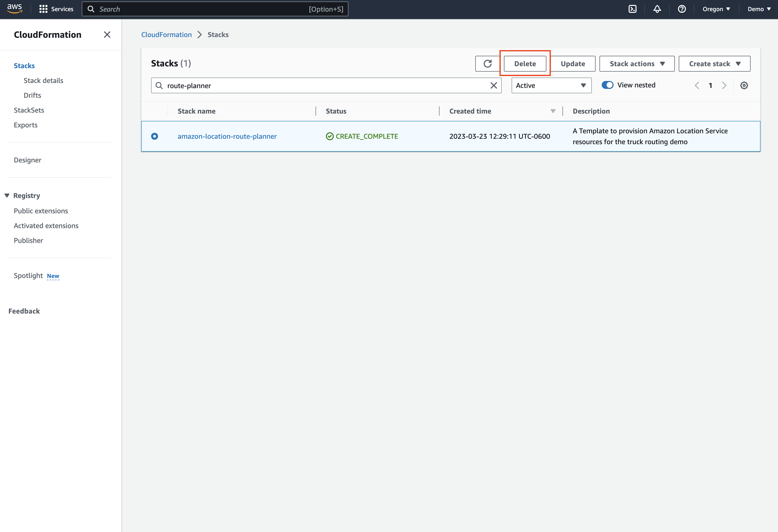
Task: Close the CloudFormation side panel
Action: 107,35
